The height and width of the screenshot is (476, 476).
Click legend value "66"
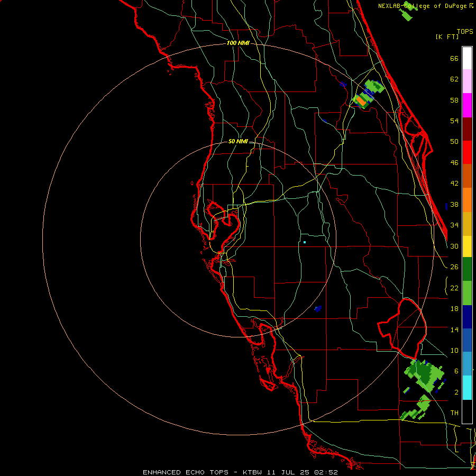pyautogui.click(x=454, y=58)
